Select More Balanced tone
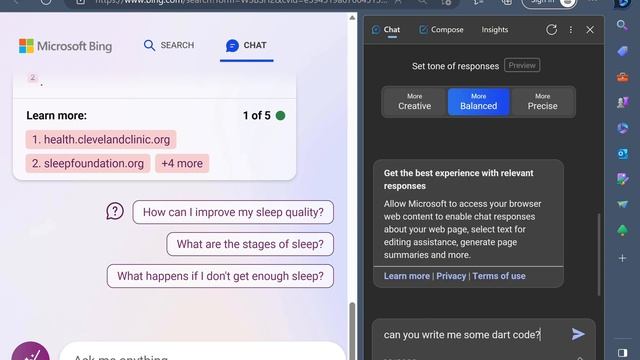The height and width of the screenshot is (360, 640). click(x=478, y=102)
